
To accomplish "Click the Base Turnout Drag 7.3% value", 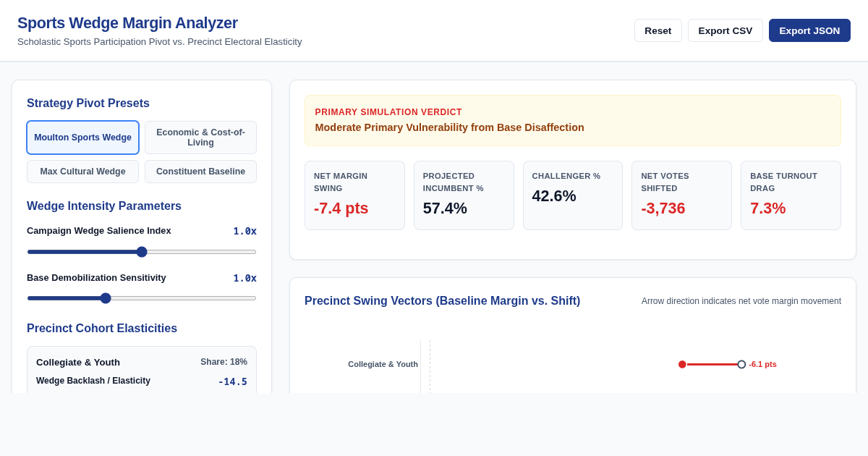I will 767,208.
